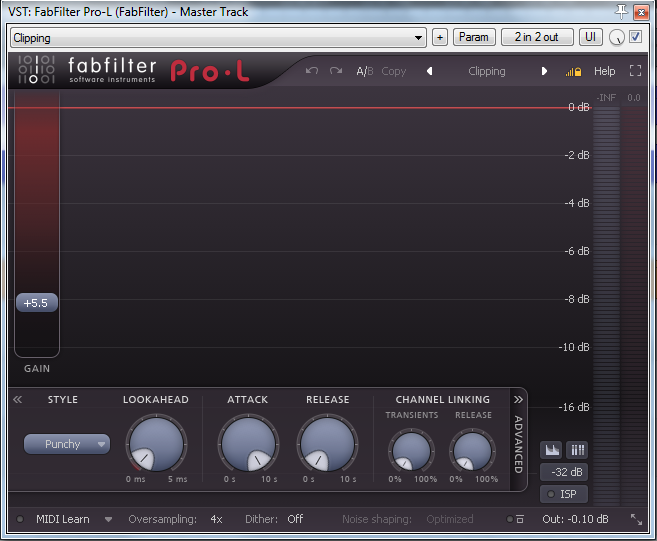Click the Attack knob
The width and height of the screenshot is (657, 541).
(x=248, y=444)
